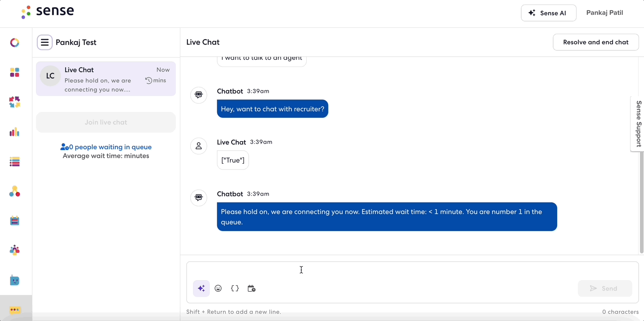
Task: Click the Pankaj Test panel title
Action: coord(76,42)
